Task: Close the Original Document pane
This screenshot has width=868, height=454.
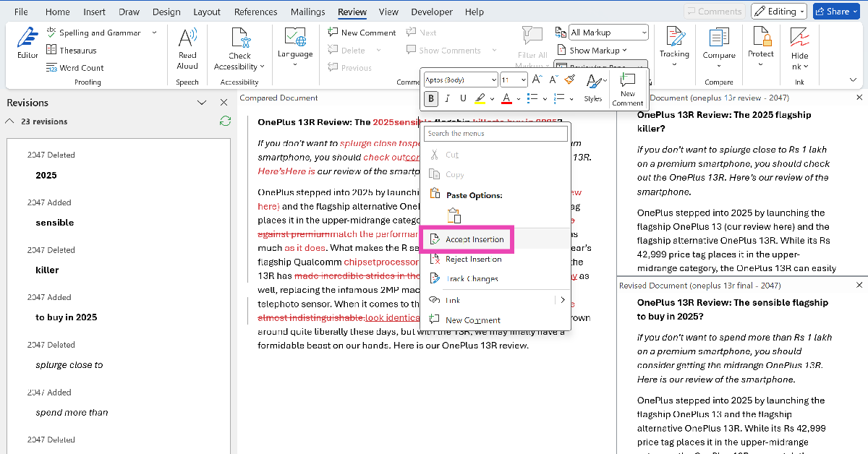Action: [859, 98]
